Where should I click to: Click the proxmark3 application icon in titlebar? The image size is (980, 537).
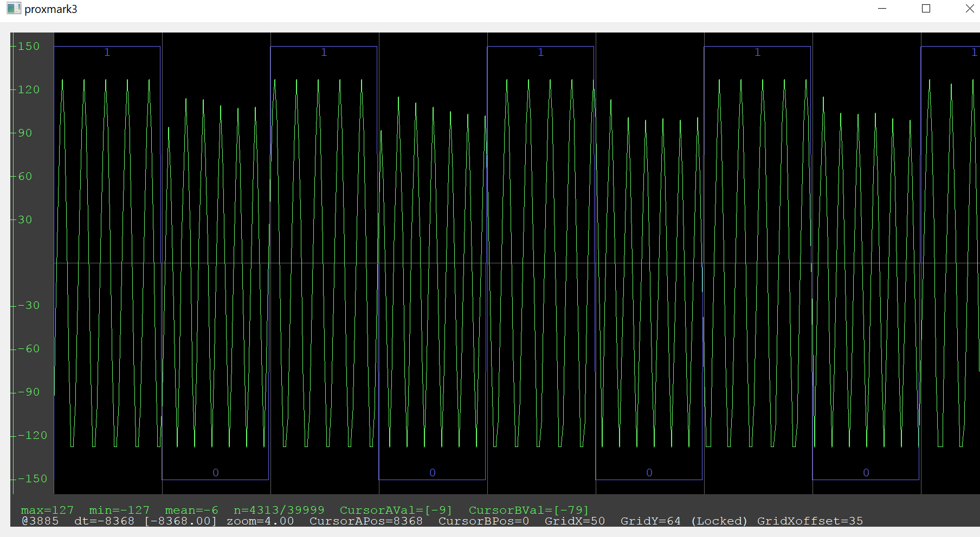pos(13,8)
